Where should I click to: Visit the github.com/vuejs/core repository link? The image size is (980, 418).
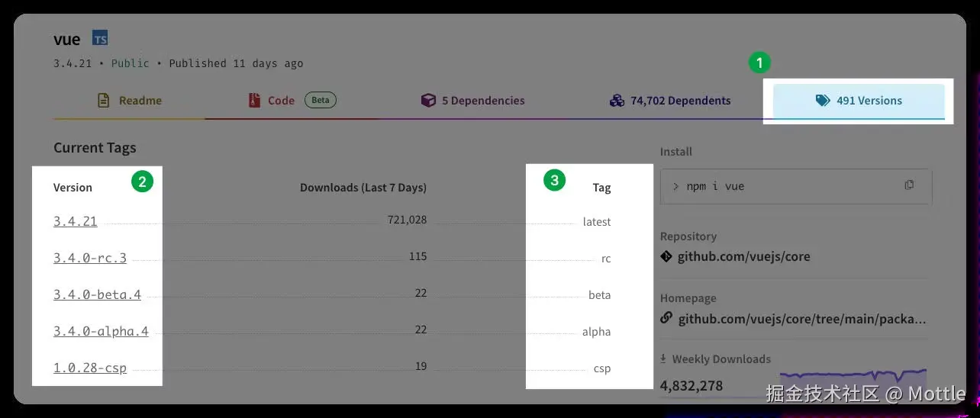(x=743, y=257)
